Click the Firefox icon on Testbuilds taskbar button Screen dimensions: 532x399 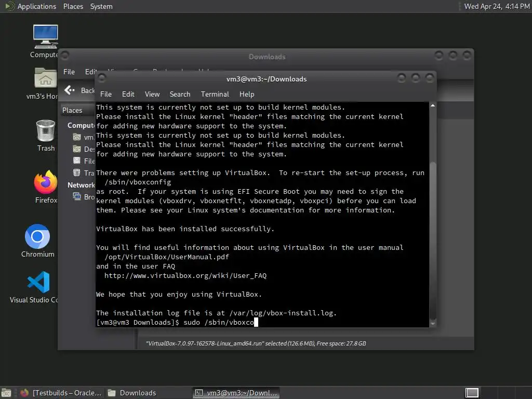tap(24, 393)
